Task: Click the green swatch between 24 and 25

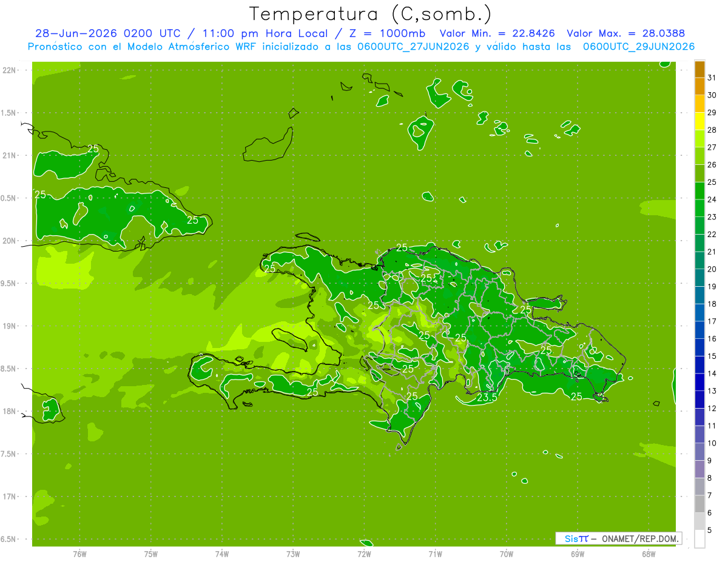Action: tap(699, 190)
